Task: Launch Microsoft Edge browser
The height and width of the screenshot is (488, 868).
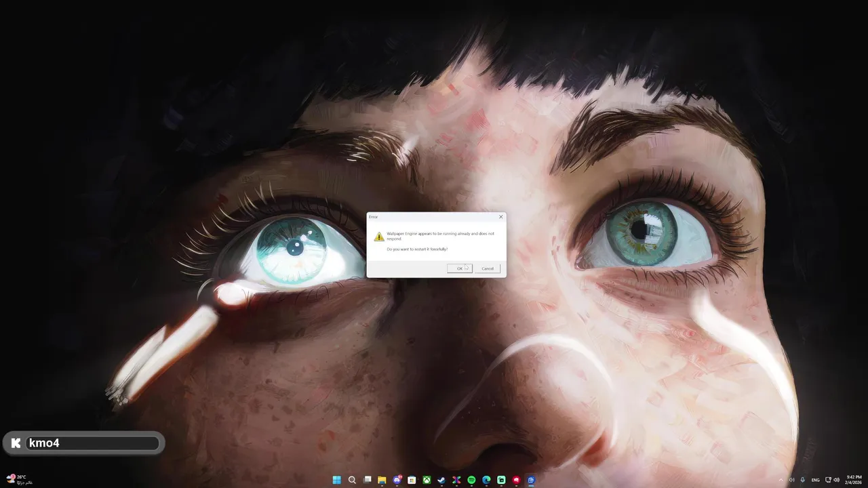Action: pos(486,480)
